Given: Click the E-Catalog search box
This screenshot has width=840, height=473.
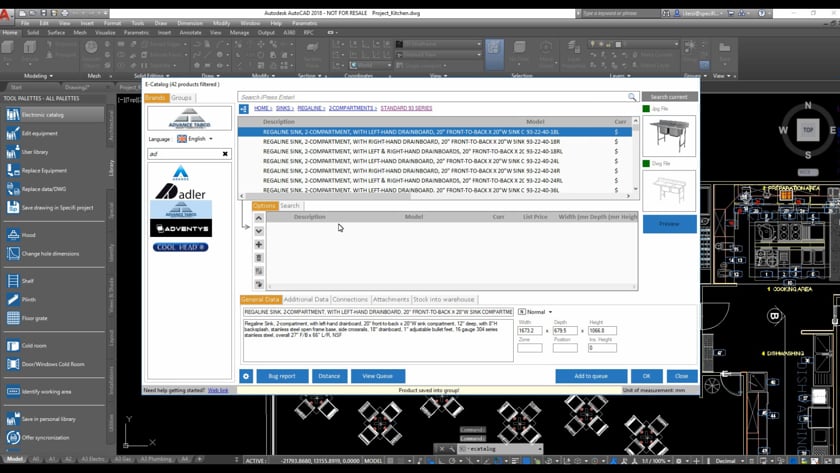Looking at the screenshot, I should (433, 97).
